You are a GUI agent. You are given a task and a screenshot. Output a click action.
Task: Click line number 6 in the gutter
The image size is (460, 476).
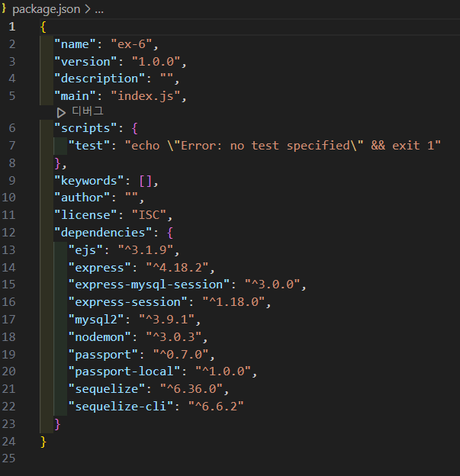12,128
